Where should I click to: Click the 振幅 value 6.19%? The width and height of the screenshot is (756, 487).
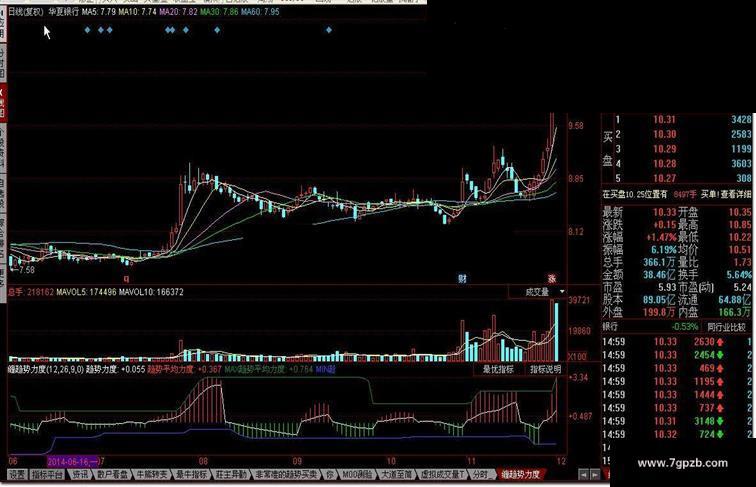click(x=663, y=250)
